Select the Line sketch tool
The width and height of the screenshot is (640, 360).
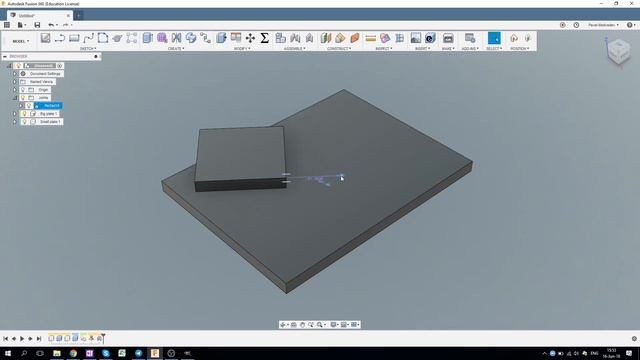pos(60,38)
